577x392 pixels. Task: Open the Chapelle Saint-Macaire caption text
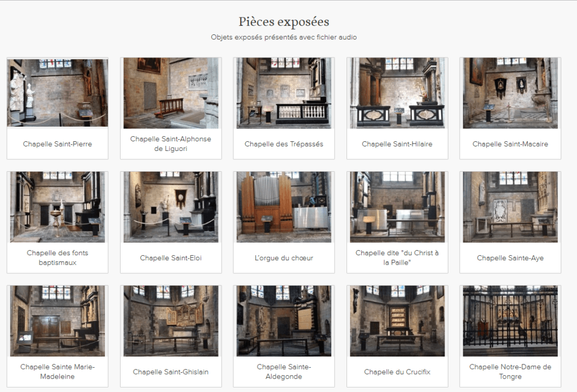(510, 144)
